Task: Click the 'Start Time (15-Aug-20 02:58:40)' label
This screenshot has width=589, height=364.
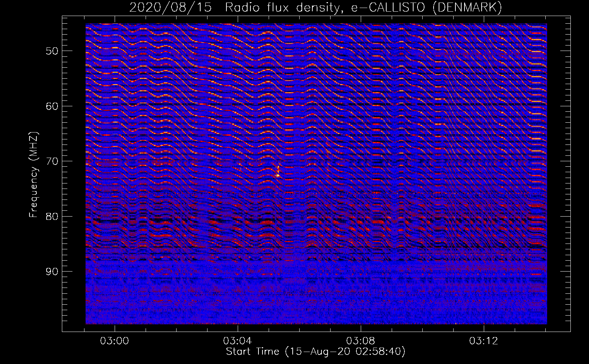Action: 316,352
